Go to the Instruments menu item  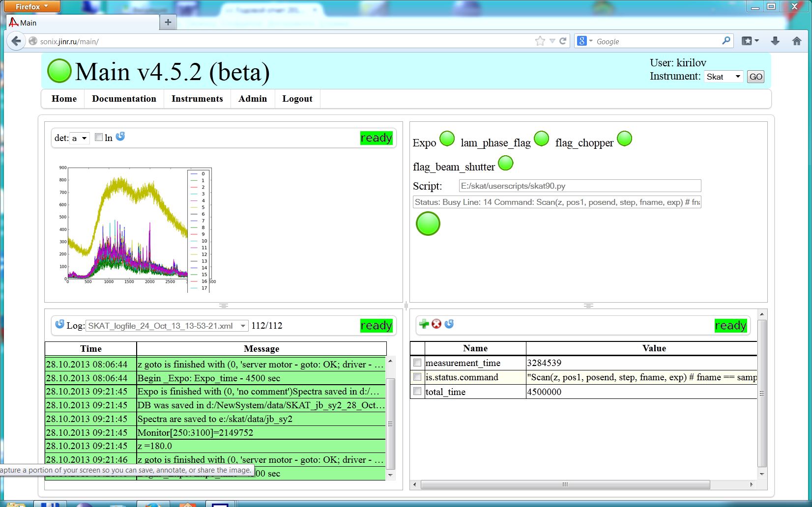click(x=197, y=99)
